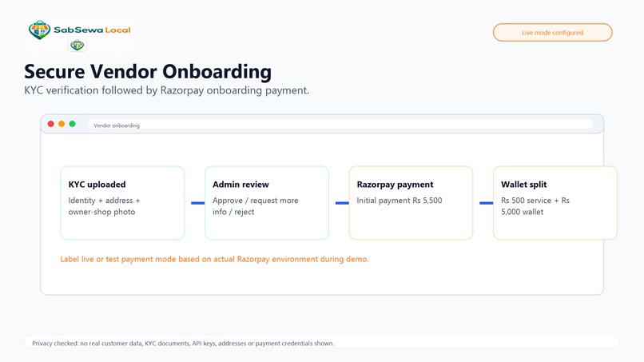Click the SabSewa Local logo icon

(x=39, y=30)
